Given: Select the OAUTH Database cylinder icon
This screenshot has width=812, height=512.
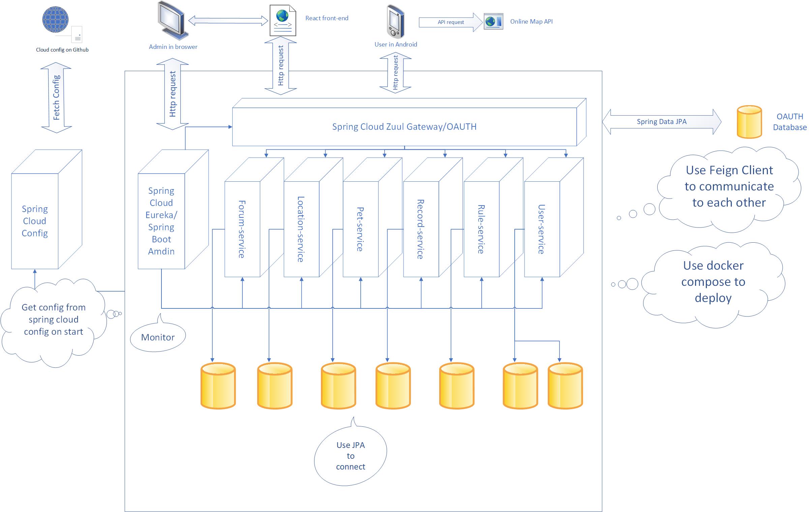Looking at the screenshot, I should [x=749, y=122].
